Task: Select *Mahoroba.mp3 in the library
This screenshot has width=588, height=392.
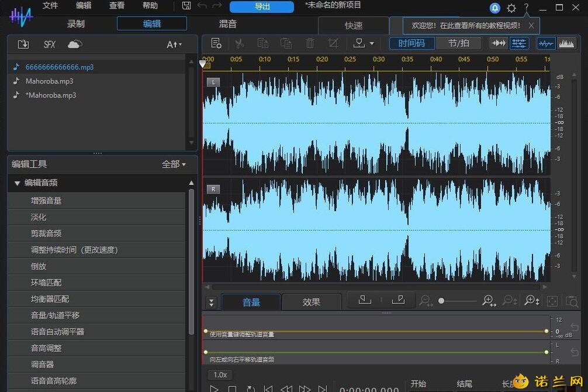Action: (x=96, y=95)
